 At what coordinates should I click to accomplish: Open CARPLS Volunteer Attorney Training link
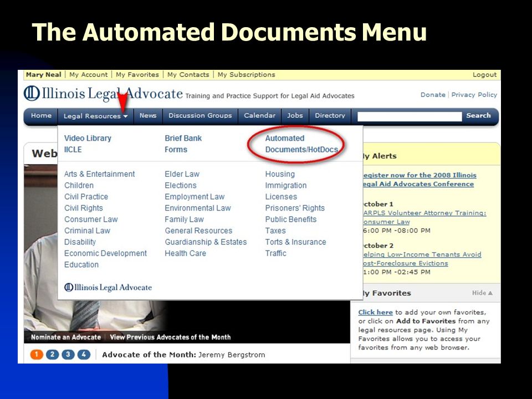coord(424,217)
